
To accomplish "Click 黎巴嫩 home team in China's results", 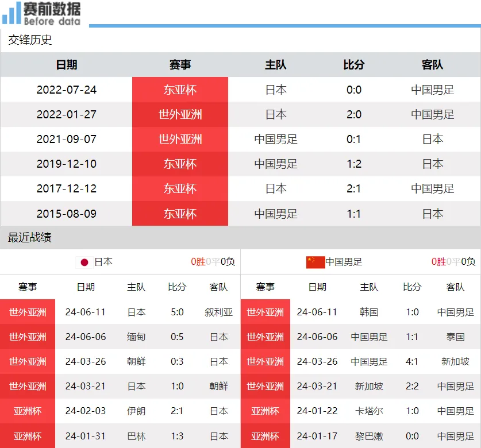I will pyautogui.click(x=369, y=436).
